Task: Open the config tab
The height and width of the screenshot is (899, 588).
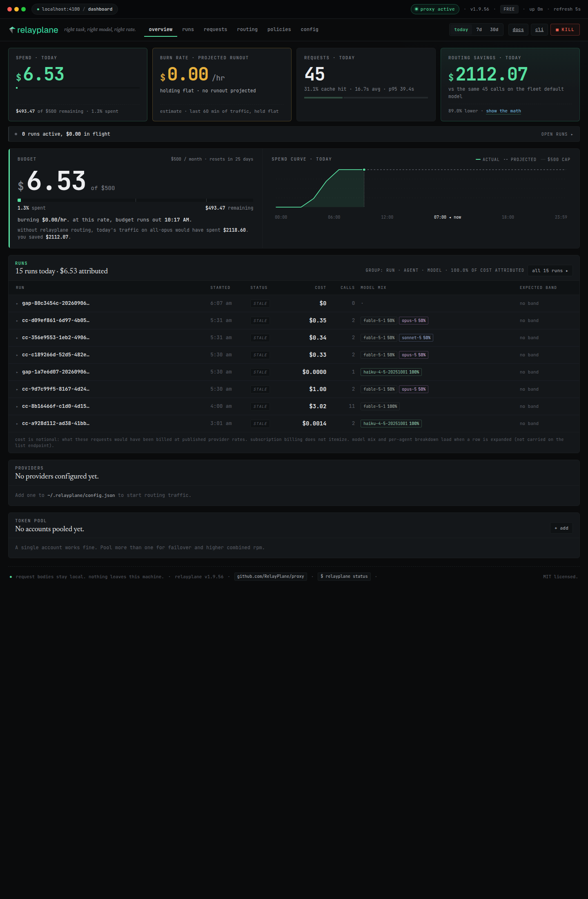Action: (310, 30)
